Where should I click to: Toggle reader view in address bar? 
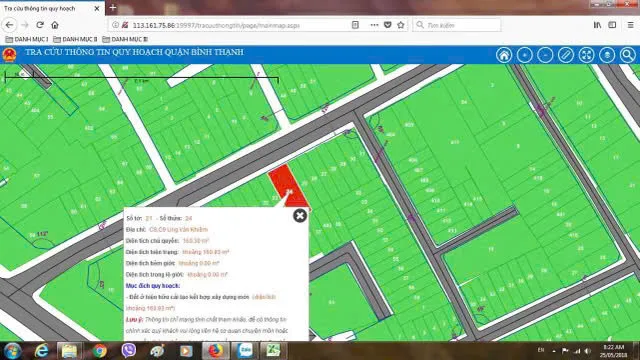pos(355,25)
